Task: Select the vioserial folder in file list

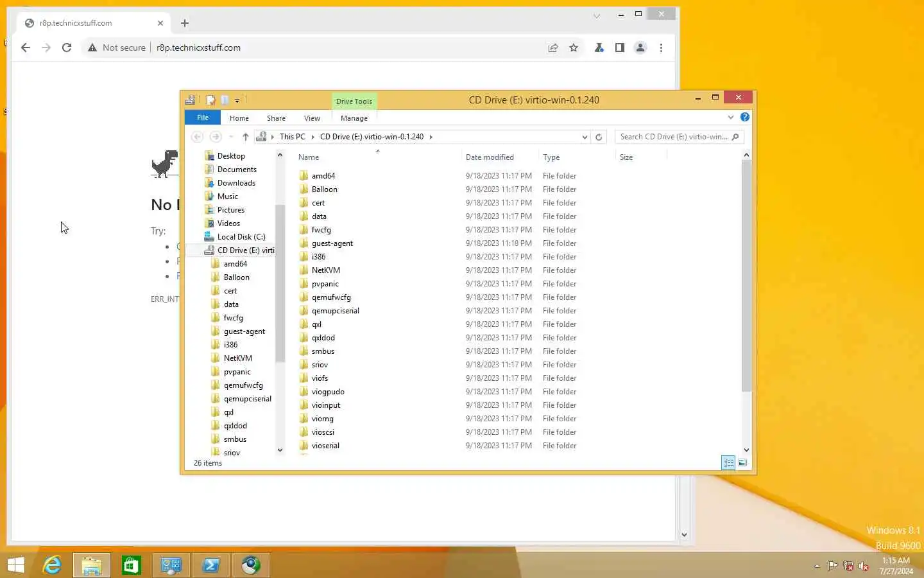Action: [325, 446]
